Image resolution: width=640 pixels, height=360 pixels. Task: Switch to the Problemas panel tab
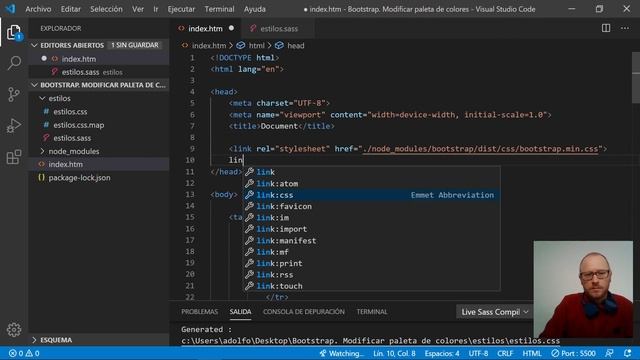click(200, 312)
